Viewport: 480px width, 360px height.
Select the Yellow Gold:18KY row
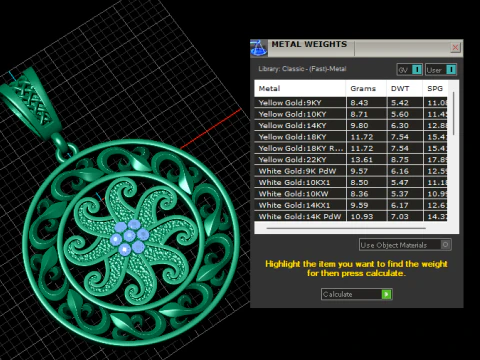pos(351,137)
